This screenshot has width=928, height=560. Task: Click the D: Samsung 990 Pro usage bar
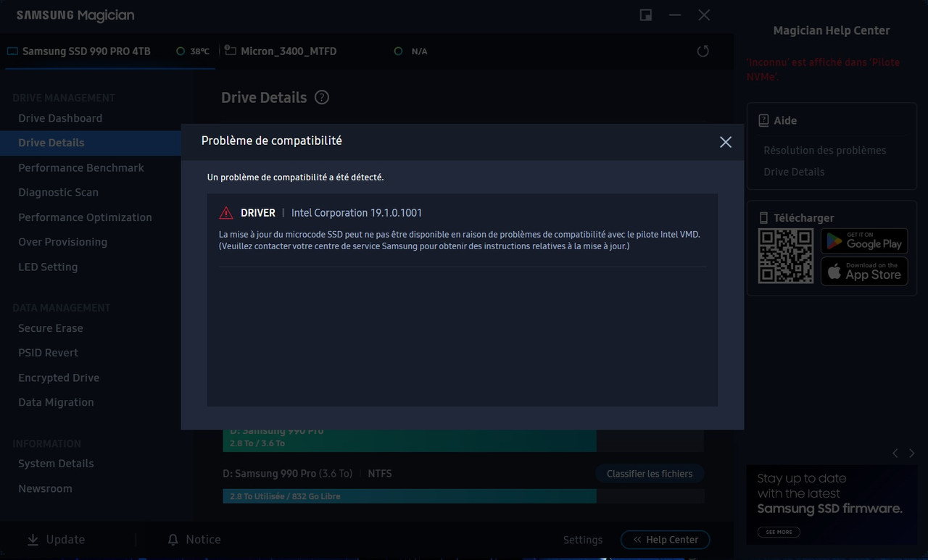463,496
